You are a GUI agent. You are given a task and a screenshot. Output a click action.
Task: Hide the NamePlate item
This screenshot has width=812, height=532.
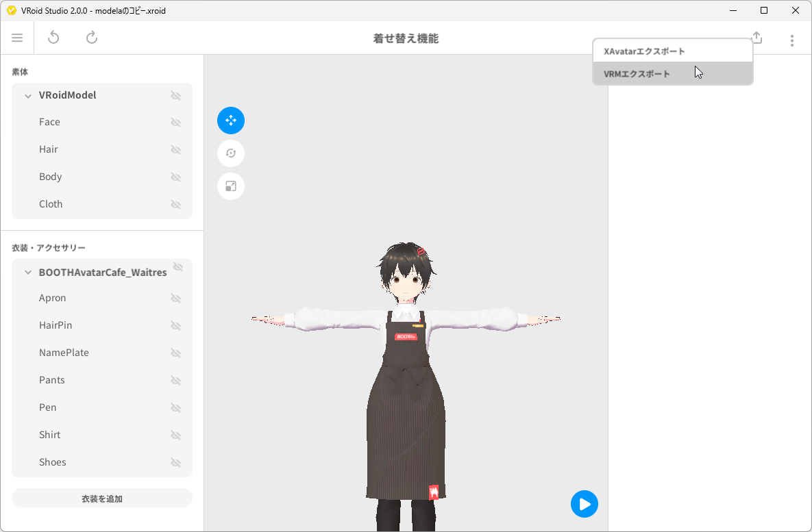pos(176,353)
